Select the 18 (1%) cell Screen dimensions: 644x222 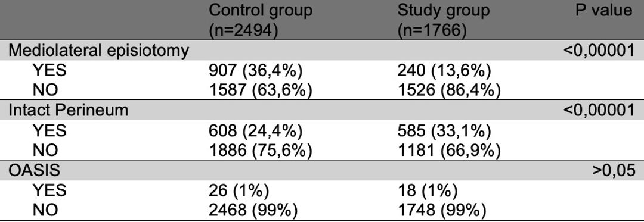pos(427,191)
